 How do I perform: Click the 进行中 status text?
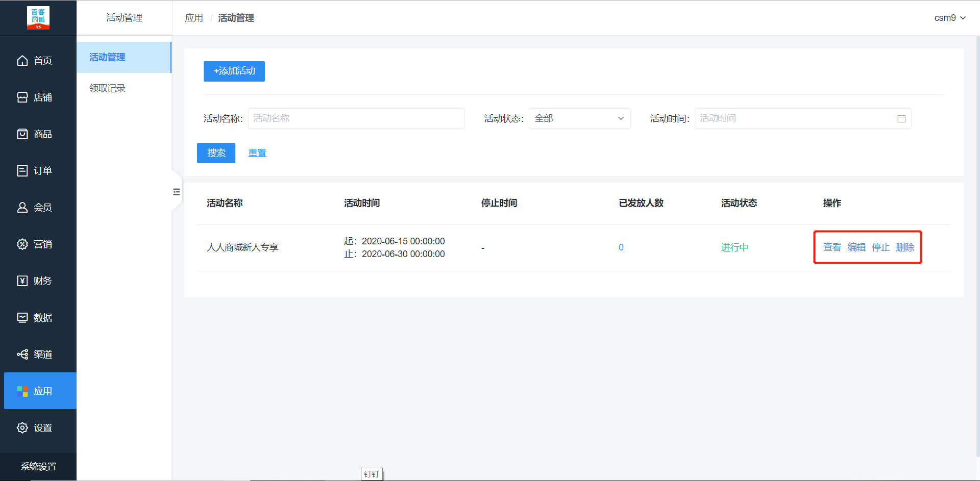point(734,247)
